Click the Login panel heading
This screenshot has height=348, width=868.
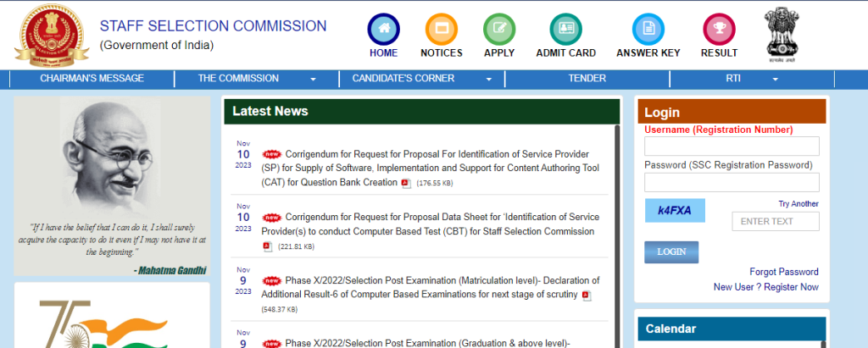point(662,113)
